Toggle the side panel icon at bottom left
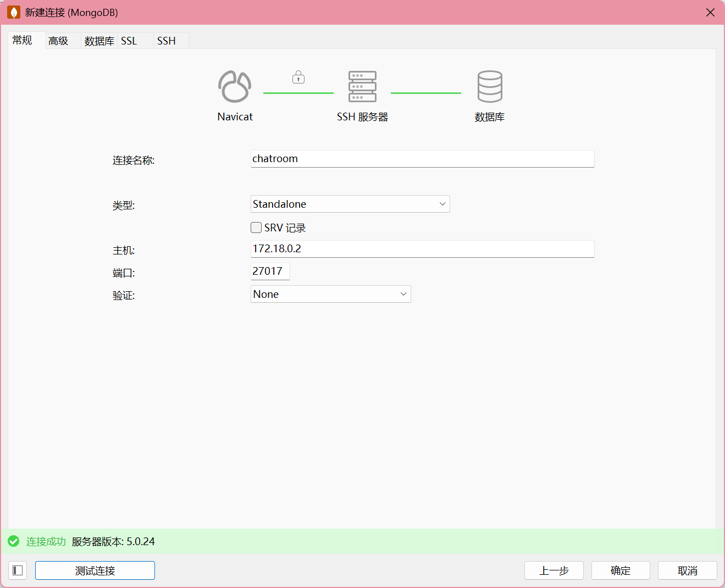The height and width of the screenshot is (588, 725). tap(18, 570)
